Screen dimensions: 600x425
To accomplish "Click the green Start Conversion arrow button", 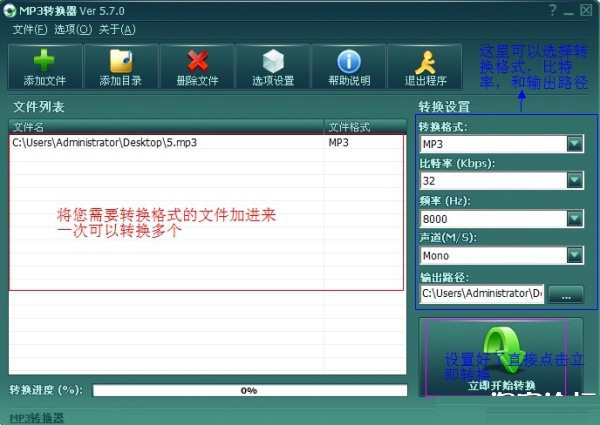I will point(501,358).
